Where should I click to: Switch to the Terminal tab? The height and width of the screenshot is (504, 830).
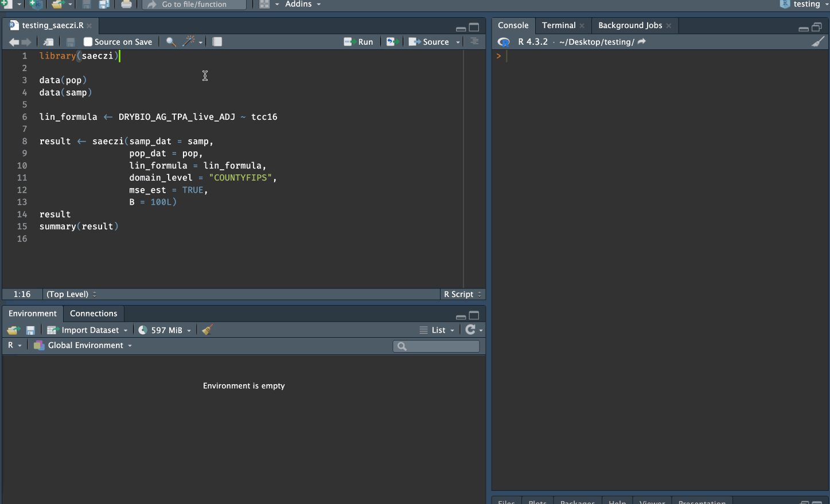[x=558, y=25]
